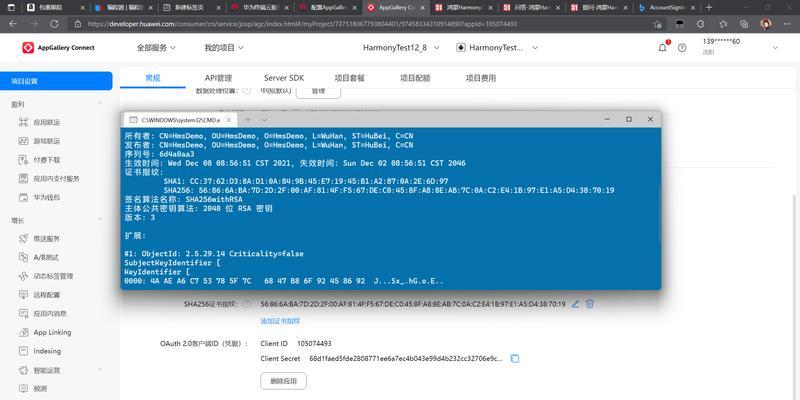Image resolution: width=800 pixels, height=400 pixels.
Task: Open the help question mark icon
Action: click(x=682, y=48)
